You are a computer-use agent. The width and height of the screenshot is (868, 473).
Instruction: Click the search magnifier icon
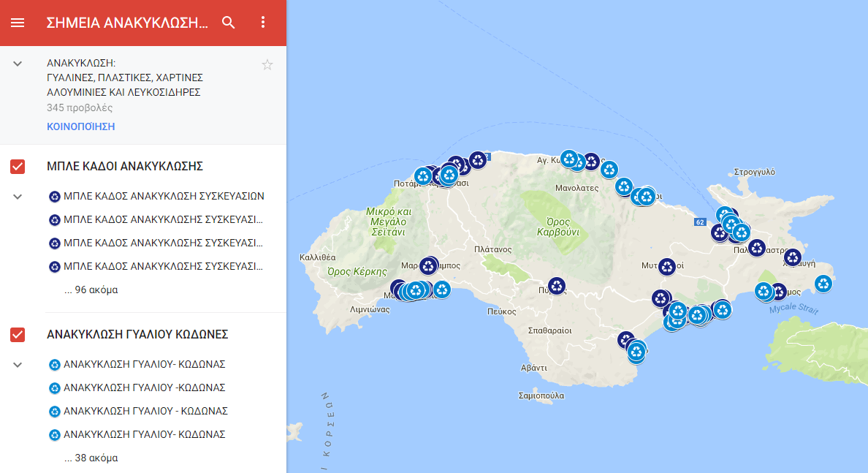click(x=229, y=23)
